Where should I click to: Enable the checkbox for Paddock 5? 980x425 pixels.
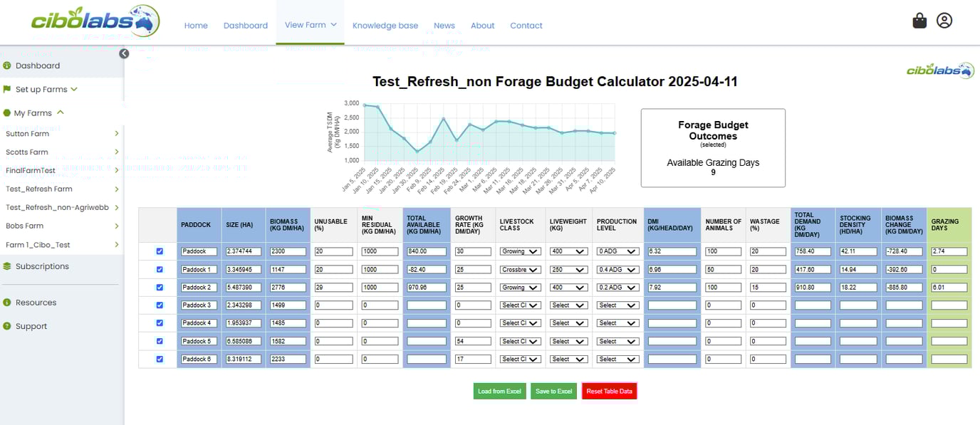pos(158,340)
